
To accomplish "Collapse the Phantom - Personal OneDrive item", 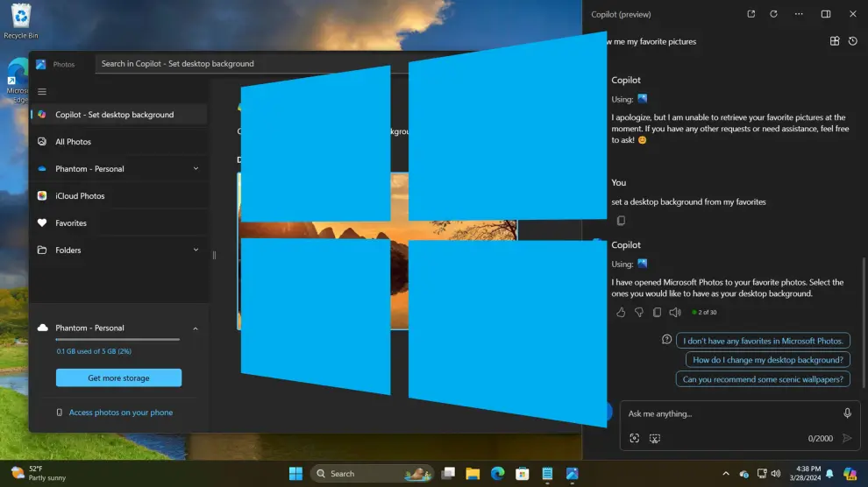I will point(196,169).
